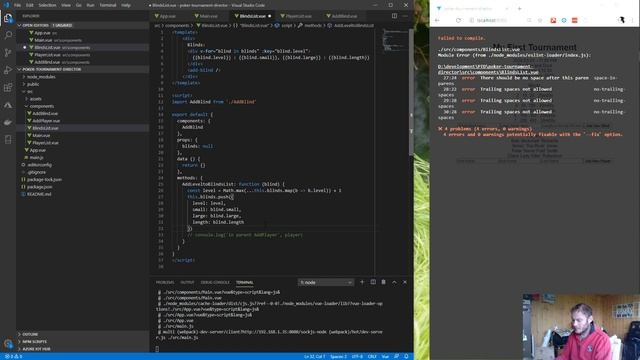Open the File menu

point(17,5)
